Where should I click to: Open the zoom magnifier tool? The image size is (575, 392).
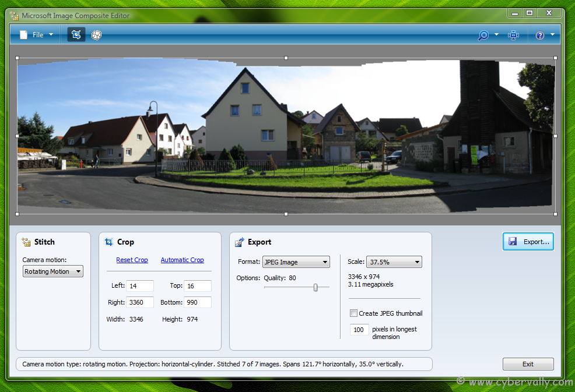click(x=483, y=35)
